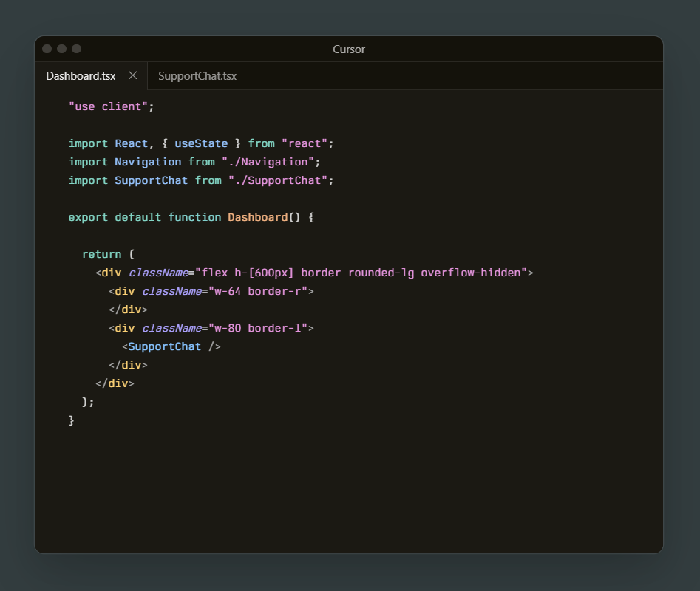Click the Navigation identifier in its import

pos(148,162)
